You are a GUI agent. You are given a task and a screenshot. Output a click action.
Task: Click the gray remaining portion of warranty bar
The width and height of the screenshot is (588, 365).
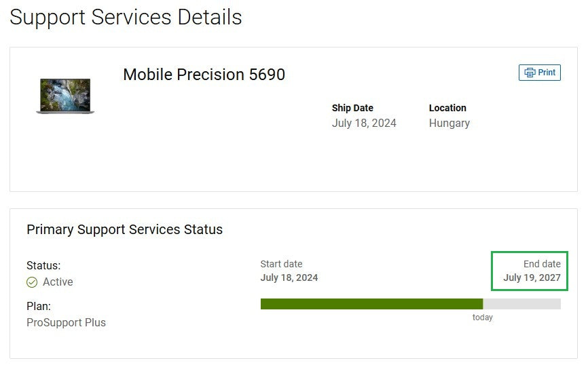522,304
